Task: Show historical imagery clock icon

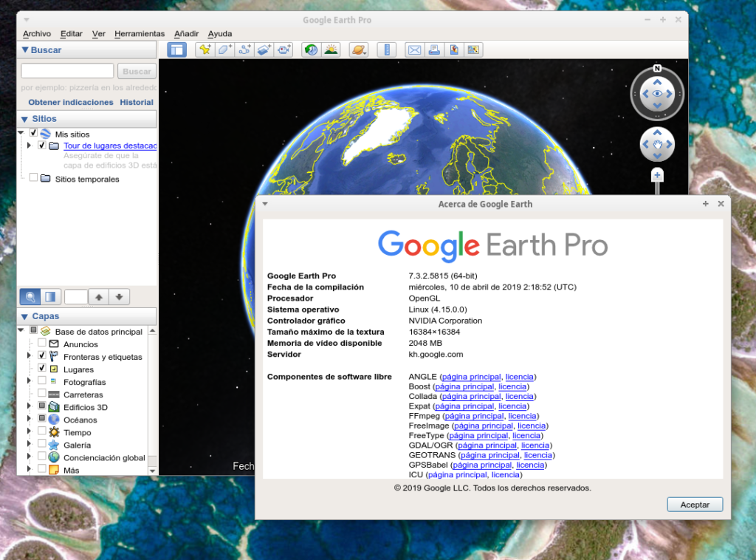Action: coord(311,49)
